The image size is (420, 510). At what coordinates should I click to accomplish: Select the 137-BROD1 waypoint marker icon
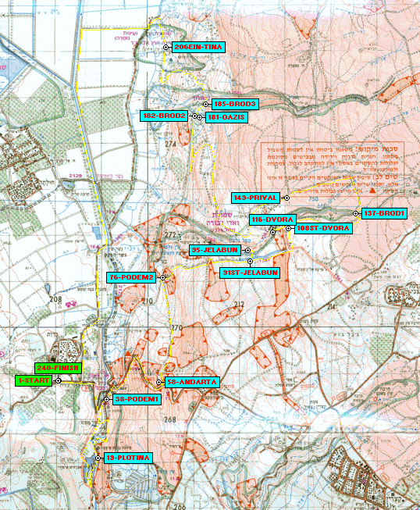click(356, 214)
